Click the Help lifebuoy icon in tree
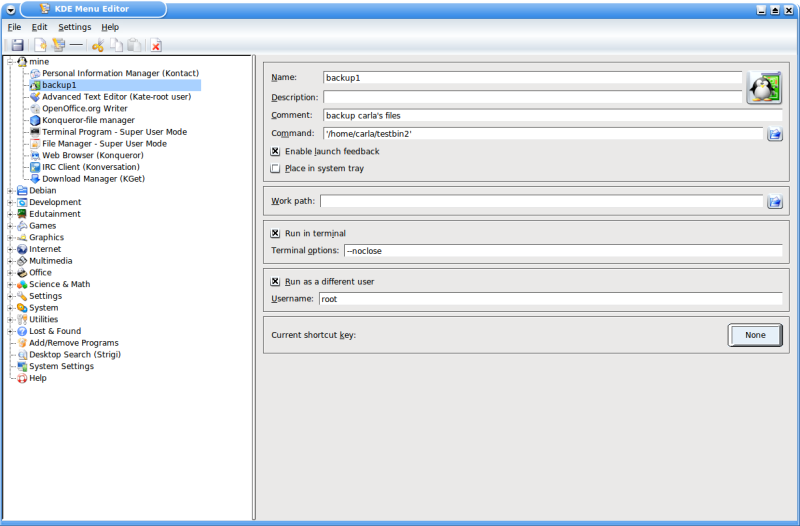The height and width of the screenshot is (526, 800). pos(22,378)
